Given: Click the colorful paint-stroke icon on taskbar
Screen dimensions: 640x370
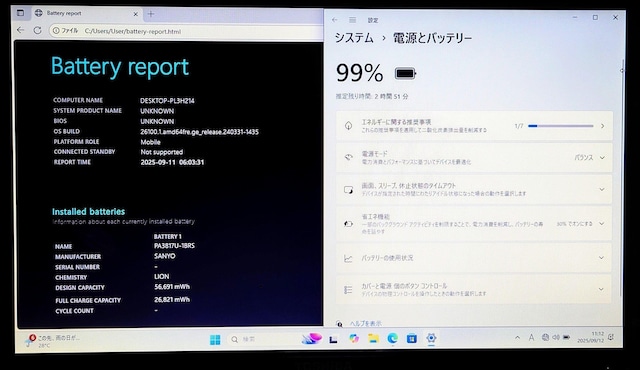Looking at the screenshot, I should tap(312, 339).
